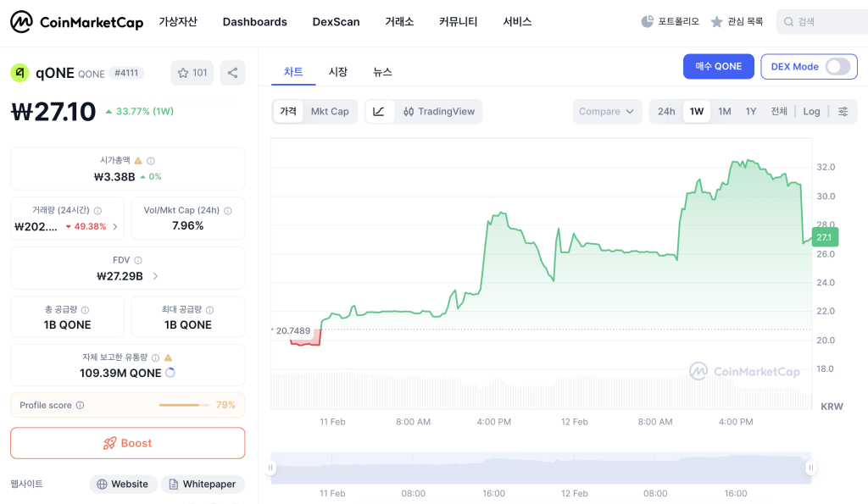Switch chart to Mkt Cap view
The width and height of the screenshot is (868, 504).
point(330,111)
